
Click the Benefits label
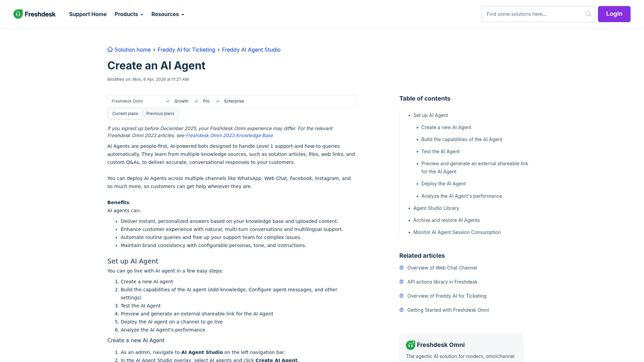(x=118, y=203)
